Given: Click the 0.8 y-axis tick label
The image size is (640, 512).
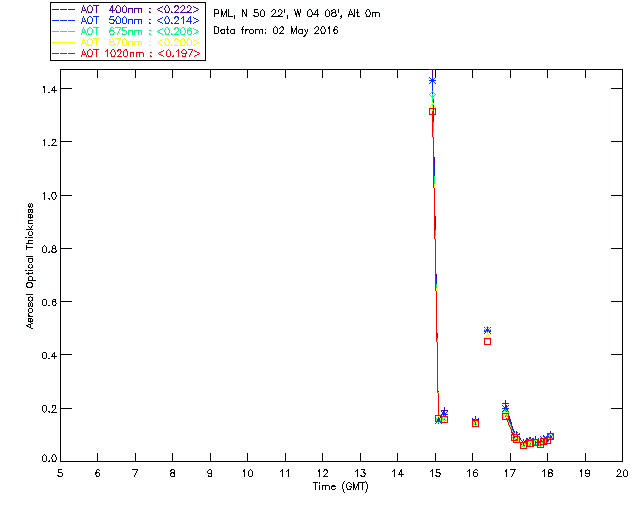Looking at the screenshot, I should pos(49,249).
